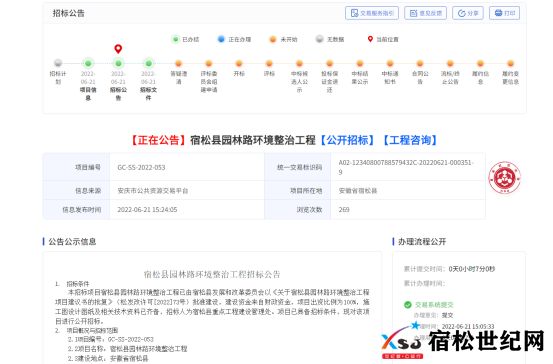Click the 安庆市公共资源交易平台 source cell
Image resolution: width=553 pixels, height=364 pixels.
click(x=187, y=190)
